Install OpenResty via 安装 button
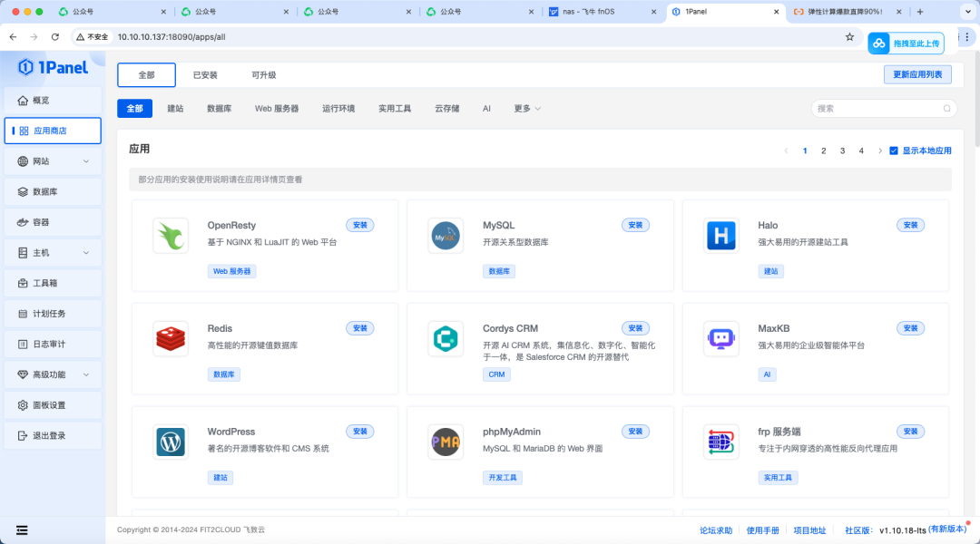 [x=360, y=226]
